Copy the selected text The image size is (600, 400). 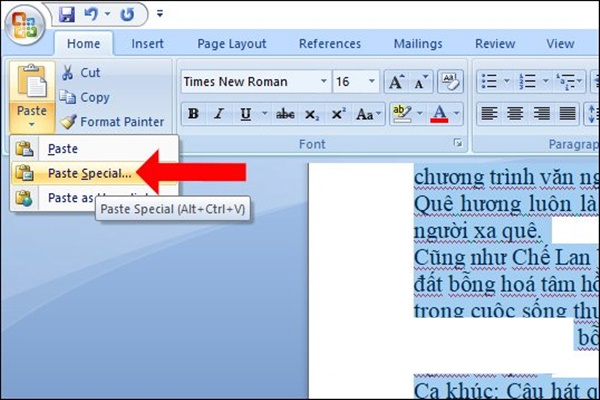click(85, 97)
